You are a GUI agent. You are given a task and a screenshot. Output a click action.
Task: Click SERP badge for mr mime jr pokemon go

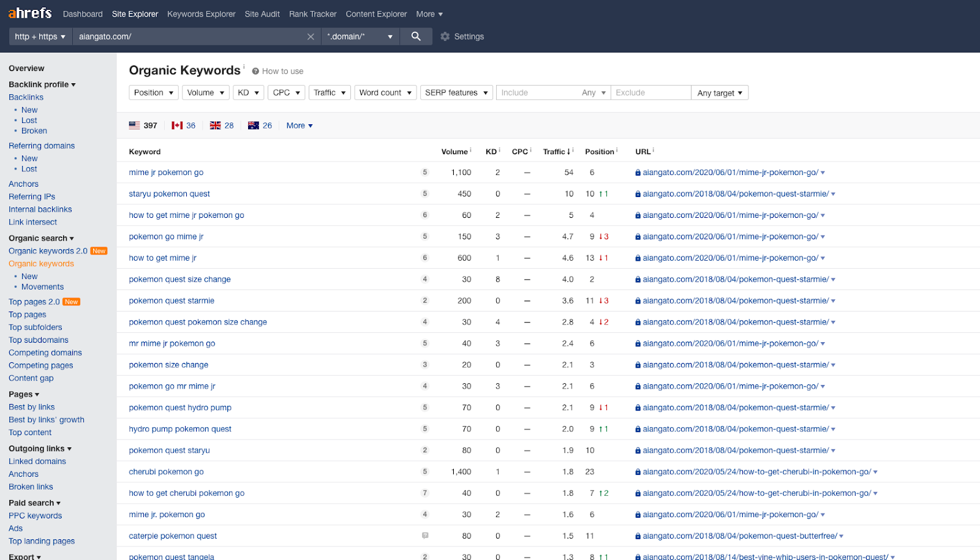point(425,343)
